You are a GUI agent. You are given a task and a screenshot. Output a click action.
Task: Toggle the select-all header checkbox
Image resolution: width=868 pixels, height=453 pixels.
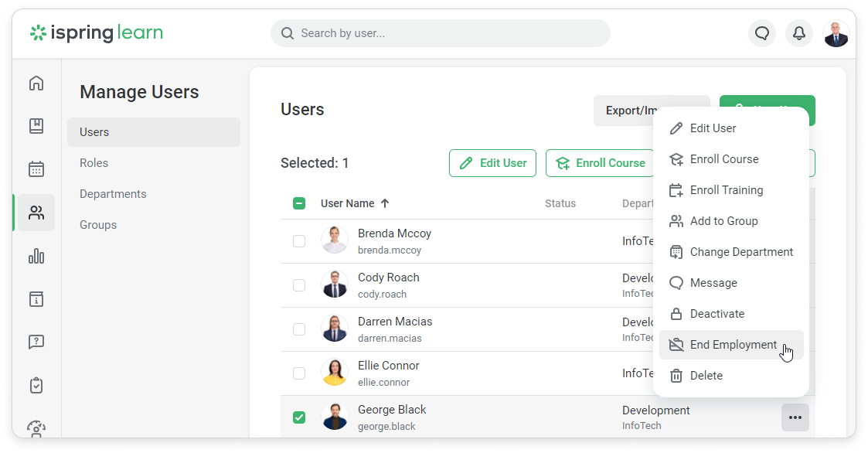(x=299, y=204)
